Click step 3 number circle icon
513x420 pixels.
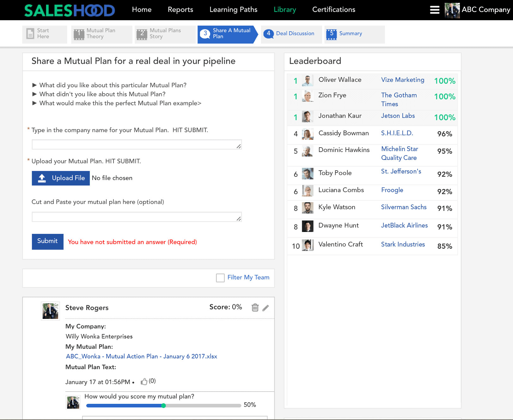tap(205, 33)
